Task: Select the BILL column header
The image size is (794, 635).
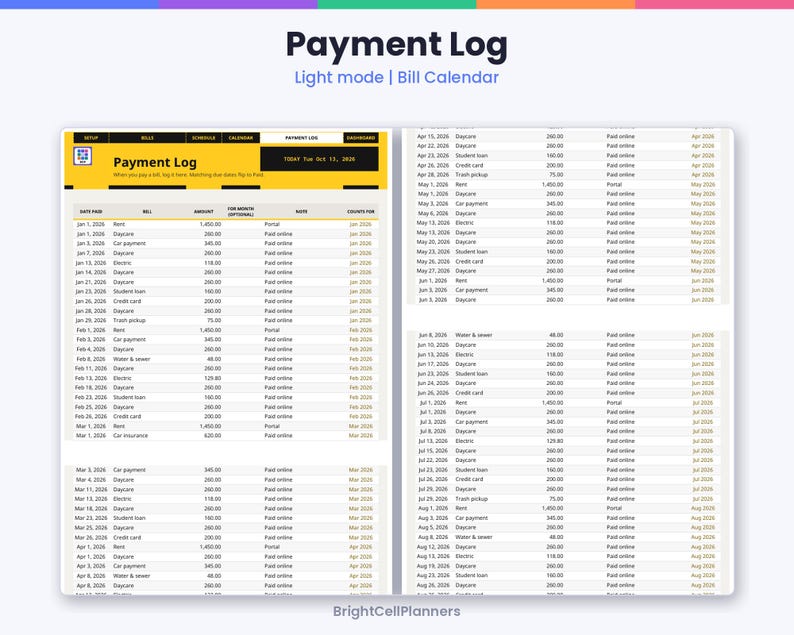Action: point(147,212)
